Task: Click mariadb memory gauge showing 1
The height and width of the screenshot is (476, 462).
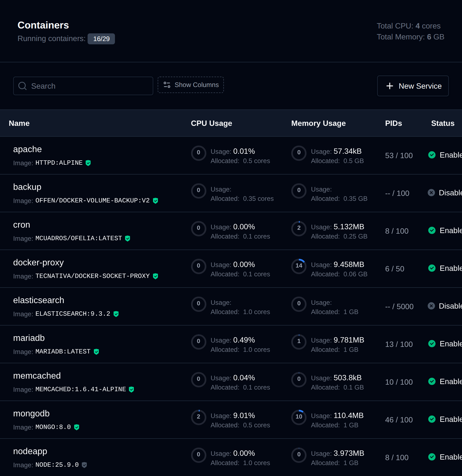Action: pos(299,342)
